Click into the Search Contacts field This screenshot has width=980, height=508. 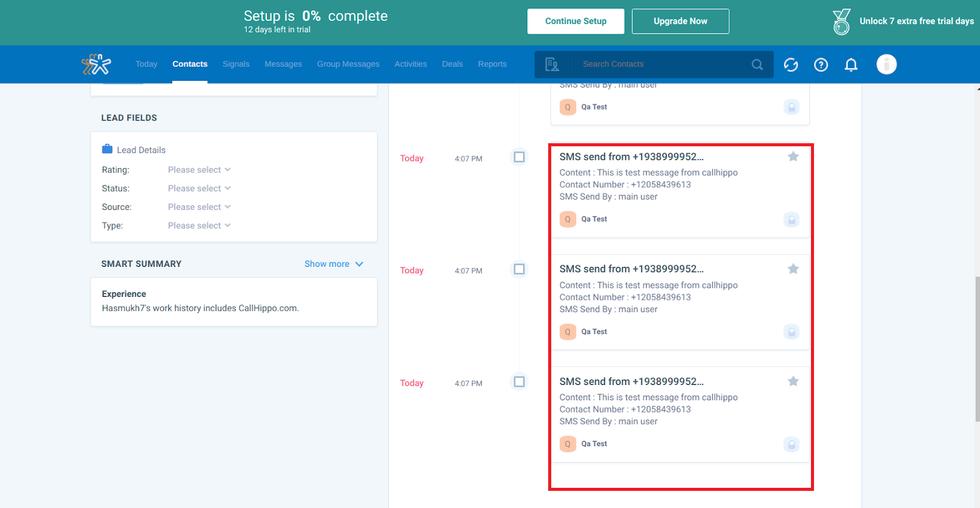coord(661,64)
